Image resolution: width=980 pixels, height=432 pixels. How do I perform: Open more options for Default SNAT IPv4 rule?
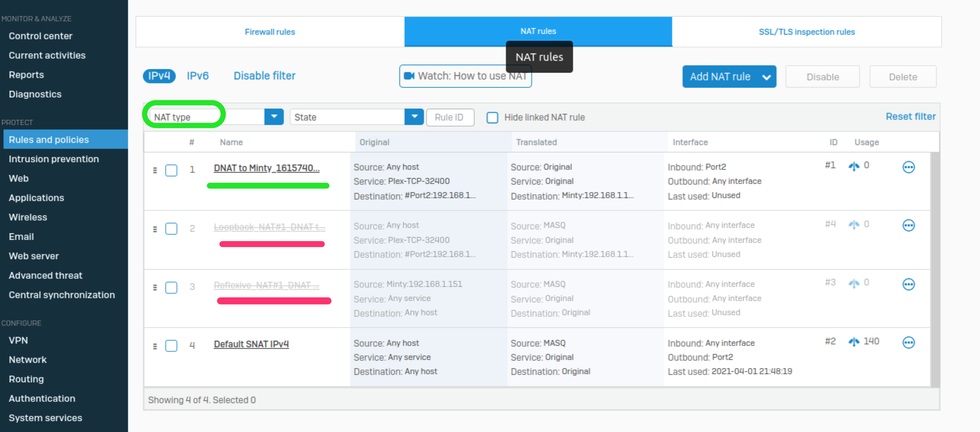(909, 342)
